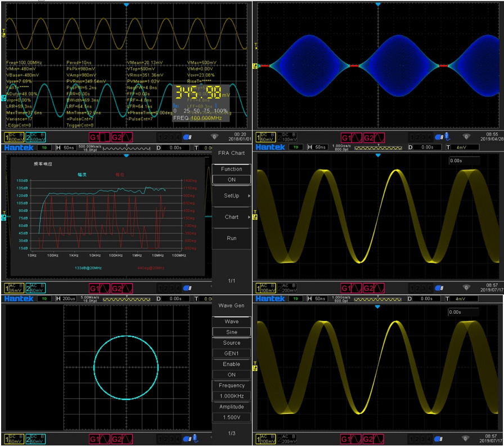Click the G2 sine icon beside 2018/01/01 date
Viewport: 504px width, 446px height.
pyautogui.click(x=122, y=137)
